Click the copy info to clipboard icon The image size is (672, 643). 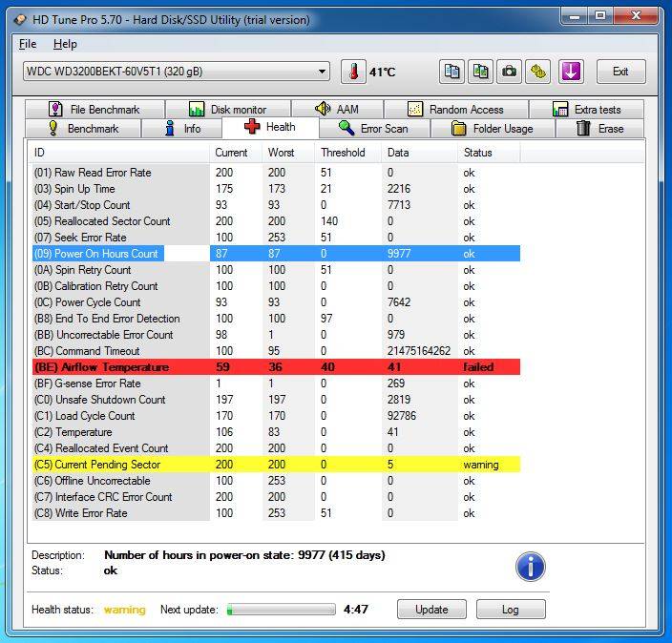(451, 72)
